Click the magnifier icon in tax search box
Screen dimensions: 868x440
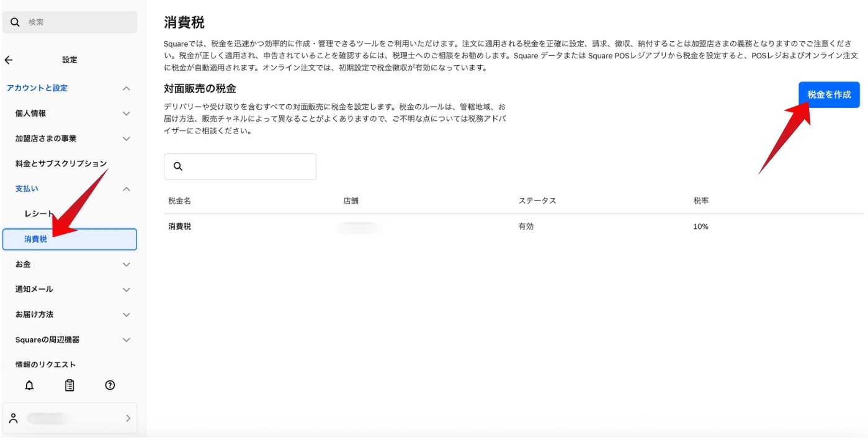178,166
